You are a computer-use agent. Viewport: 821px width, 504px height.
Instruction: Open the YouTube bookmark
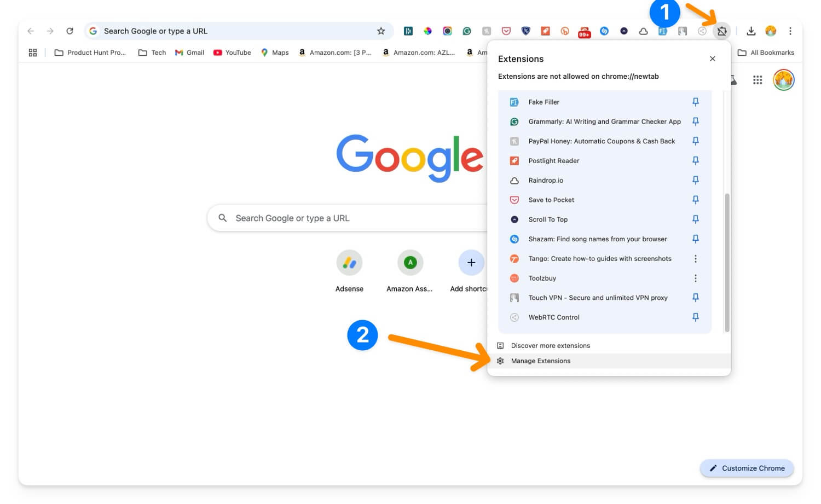click(232, 53)
